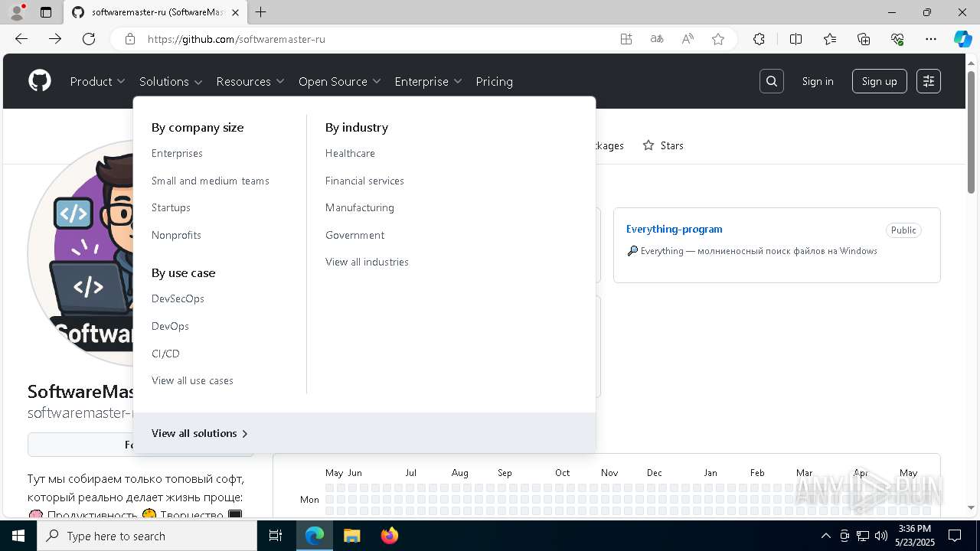980x551 pixels.
Task: Open clock showing 3:36 PM
Action: click(914, 536)
